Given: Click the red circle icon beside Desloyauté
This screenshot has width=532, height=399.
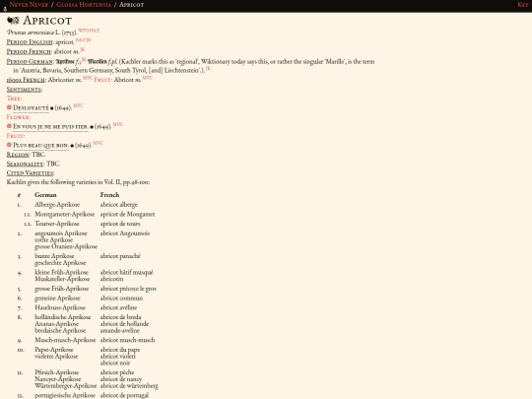Looking at the screenshot, I should pos(9,107).
